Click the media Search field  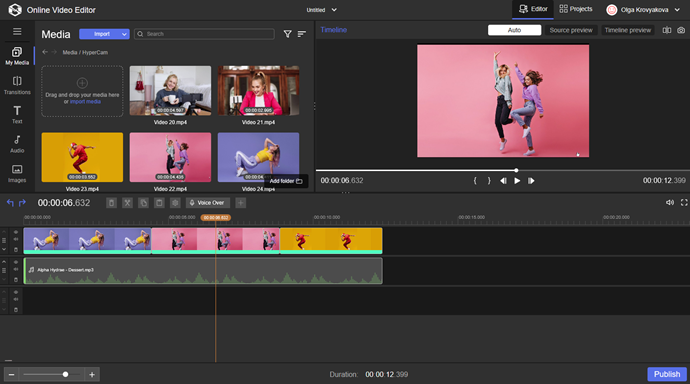pyautogui.click(x=204, y=34)
